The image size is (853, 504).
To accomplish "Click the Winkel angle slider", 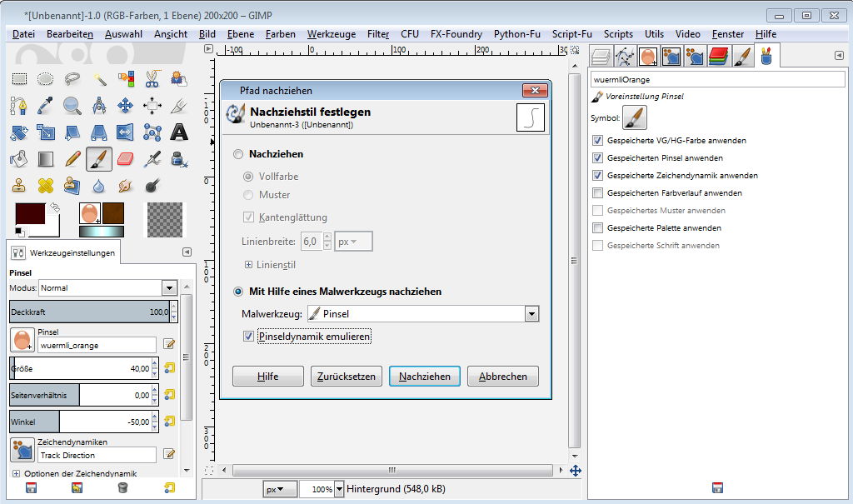I will [x=81, y=422].
